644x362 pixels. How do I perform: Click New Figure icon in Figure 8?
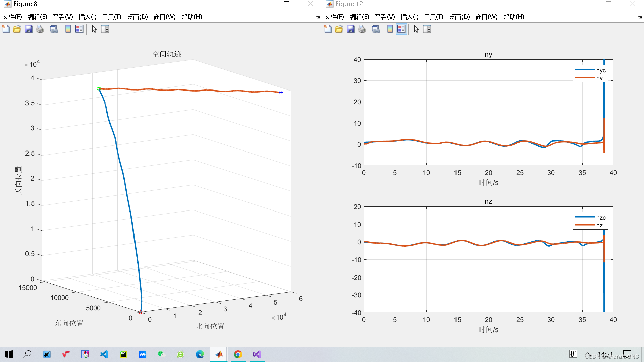[6, 29]
